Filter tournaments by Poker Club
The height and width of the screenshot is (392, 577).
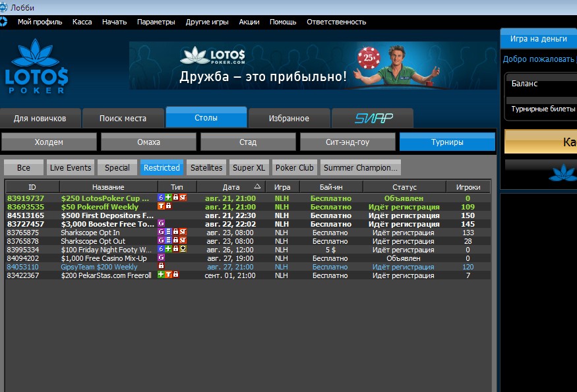(294, 168)
